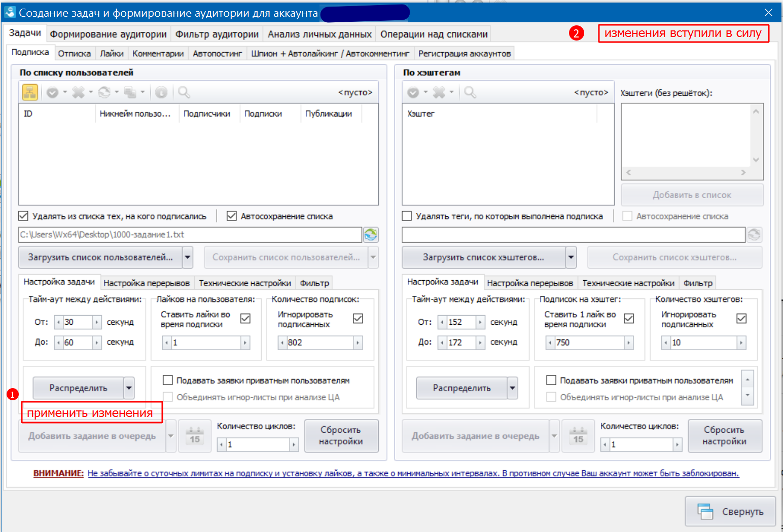Decrease the 60 seconds timeout value arrow

59,343
